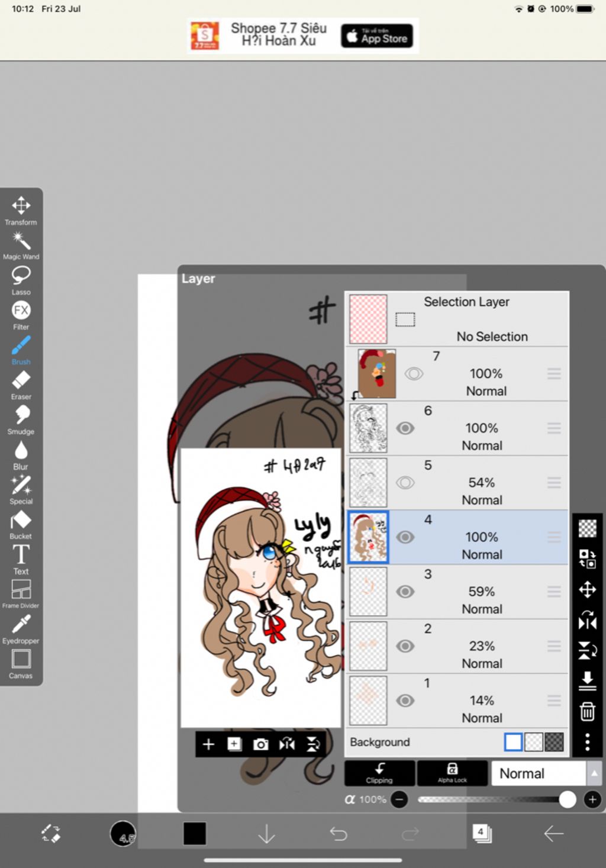
Task: Tap the brush/eraser switch icon
Action: (x=51, y=833)
